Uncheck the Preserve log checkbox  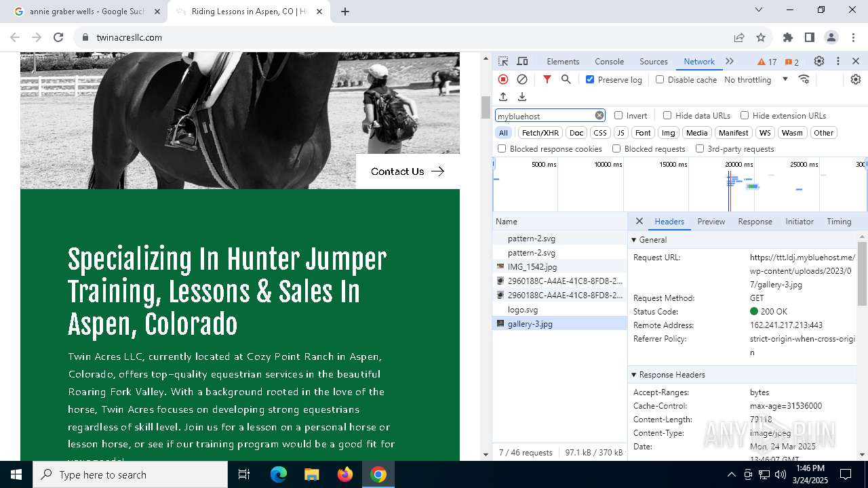coord(590,79)
